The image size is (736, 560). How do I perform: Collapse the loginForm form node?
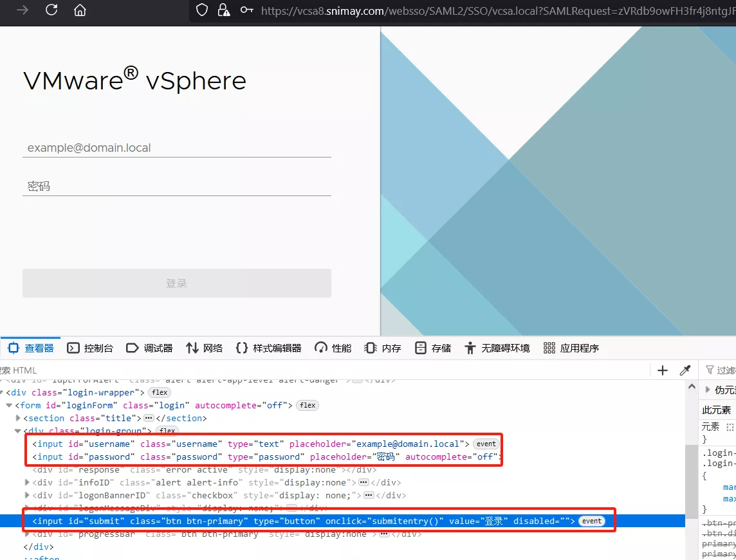click(9, 405)
